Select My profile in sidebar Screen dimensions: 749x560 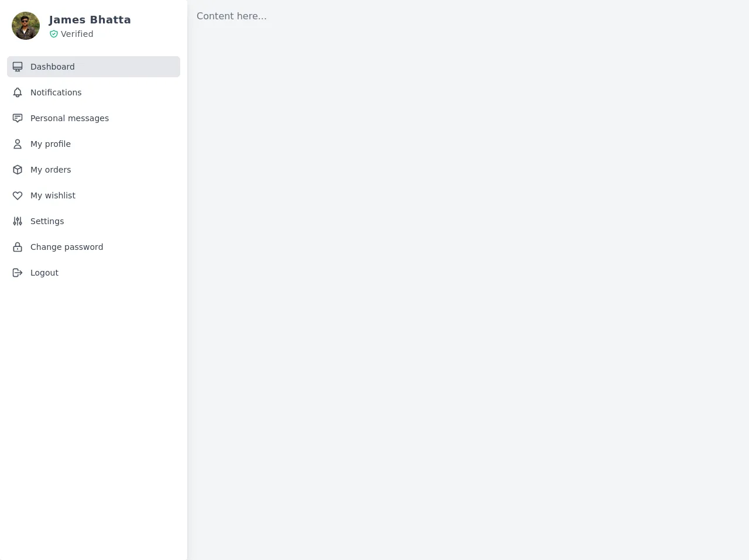[50, 144]
